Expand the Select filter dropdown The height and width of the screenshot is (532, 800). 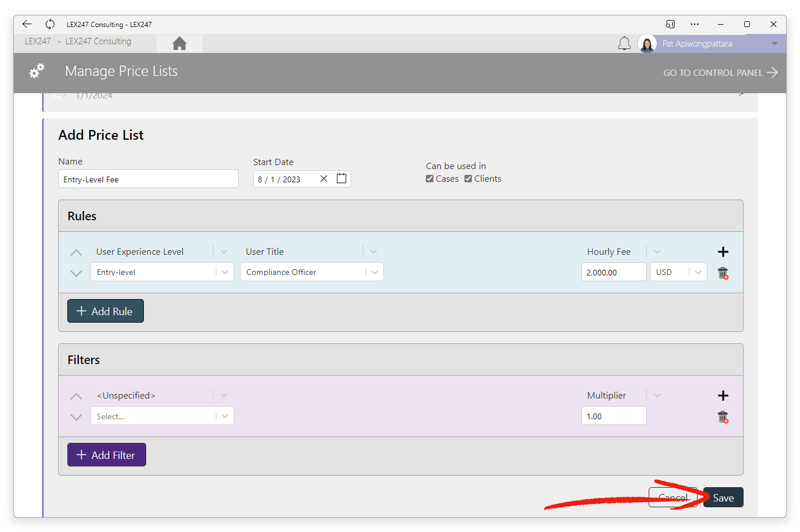point(225,415)
